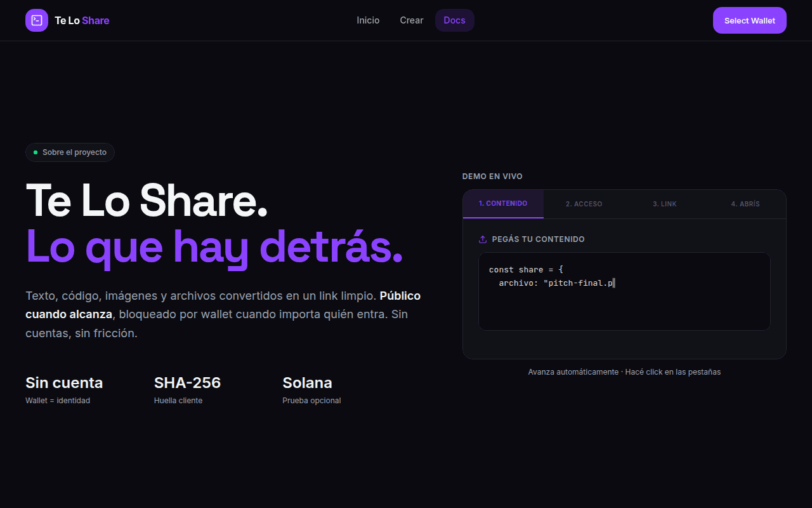812x508 pixels.
Task: Click the bold Público cuando alcanza text
Action: (223, 305)
